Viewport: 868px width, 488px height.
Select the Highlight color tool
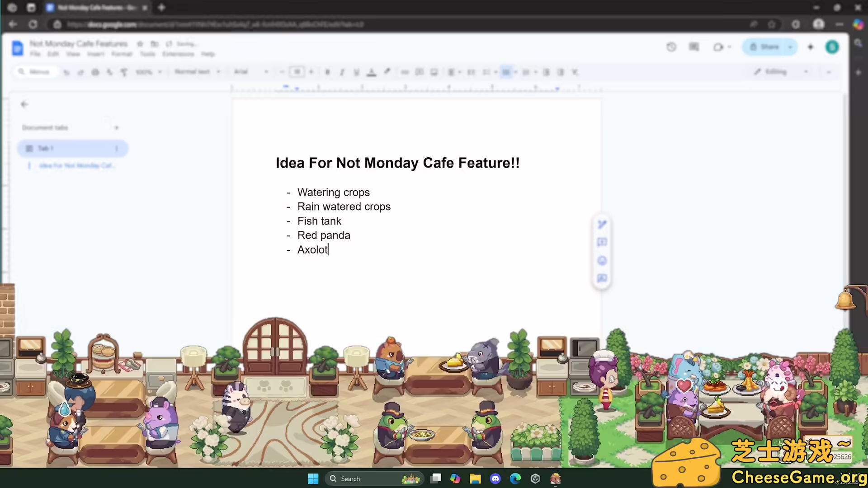(387, 72)
